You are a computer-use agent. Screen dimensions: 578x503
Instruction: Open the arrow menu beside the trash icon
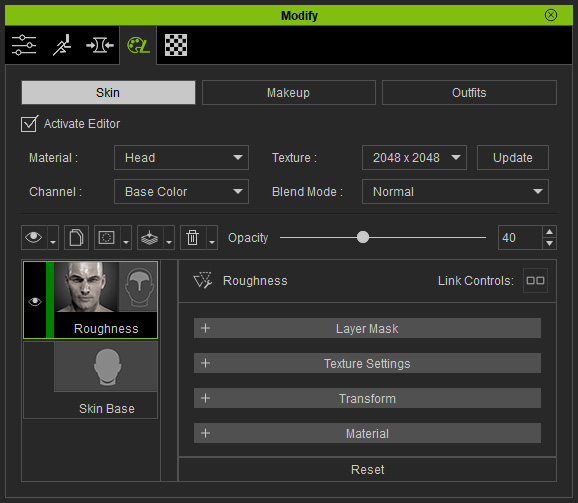[x=212, y=238]
